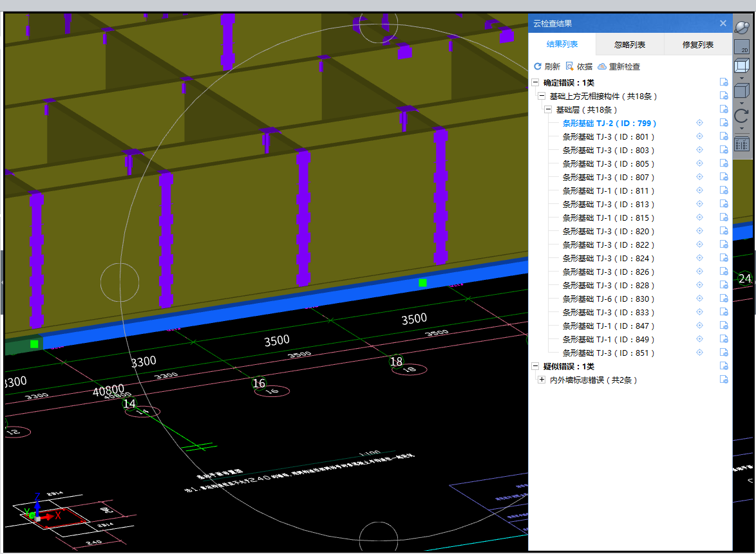Switch to the 修复列表 tab

click(x=698, y=45)
